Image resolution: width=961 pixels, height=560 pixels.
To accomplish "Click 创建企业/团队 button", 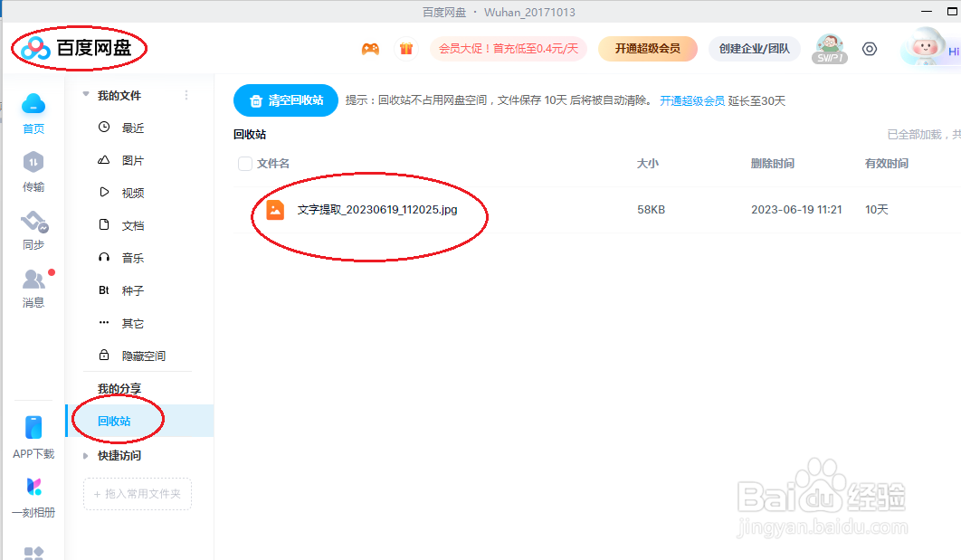I will [x=755, y=49].
